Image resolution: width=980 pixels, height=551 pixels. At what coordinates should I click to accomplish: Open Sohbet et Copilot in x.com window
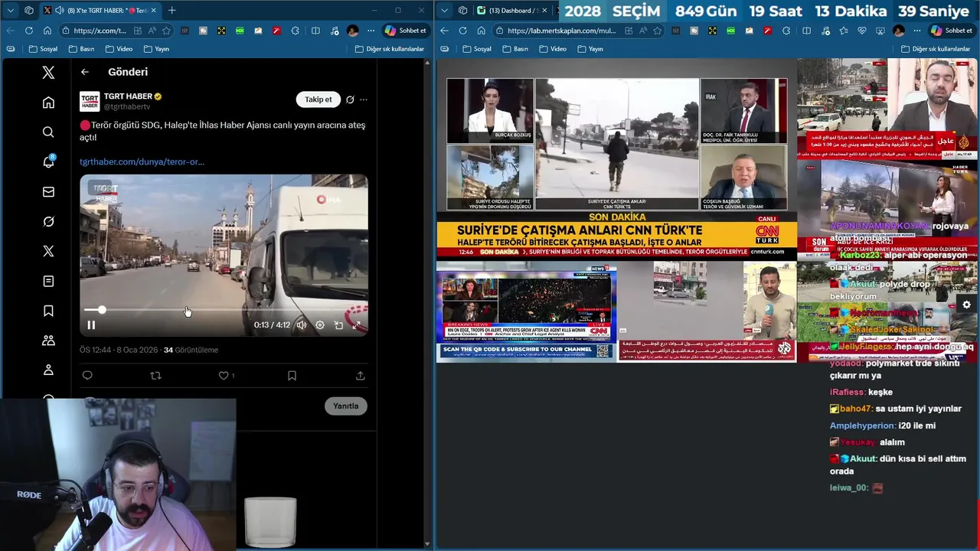(407, 31)
